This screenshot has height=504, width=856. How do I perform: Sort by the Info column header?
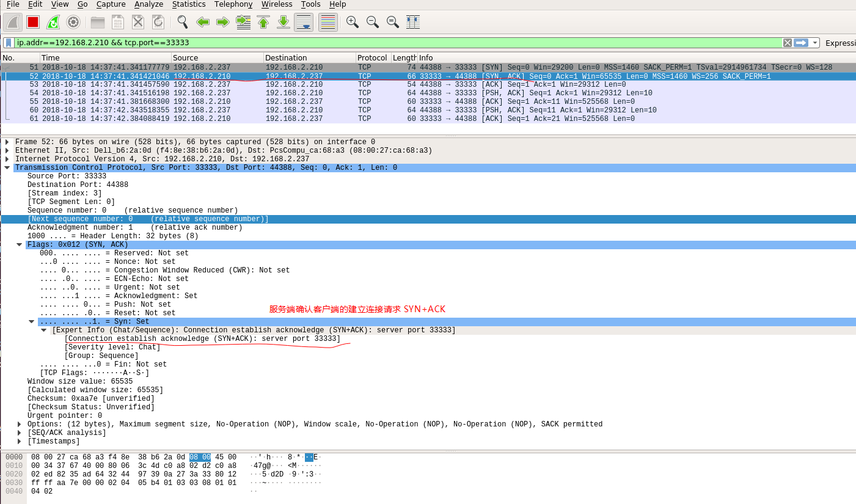point(635,57)
